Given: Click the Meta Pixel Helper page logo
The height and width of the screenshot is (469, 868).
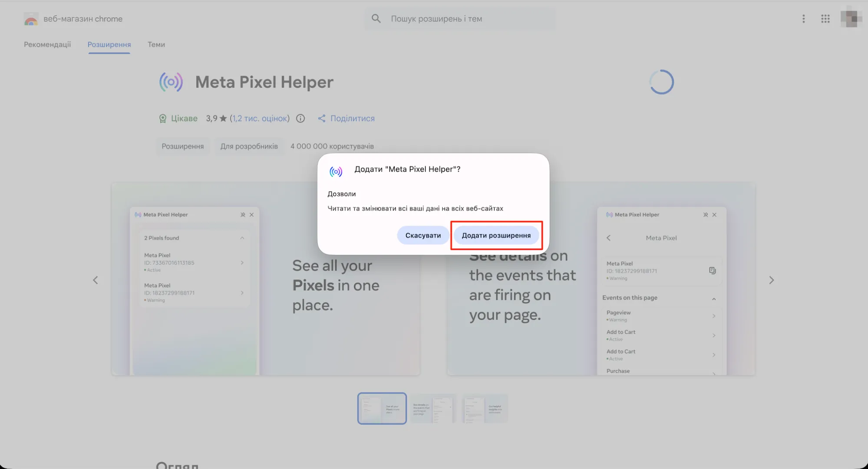Looking at the screenshot, I should pyautogui.click(x=171, y=82).
